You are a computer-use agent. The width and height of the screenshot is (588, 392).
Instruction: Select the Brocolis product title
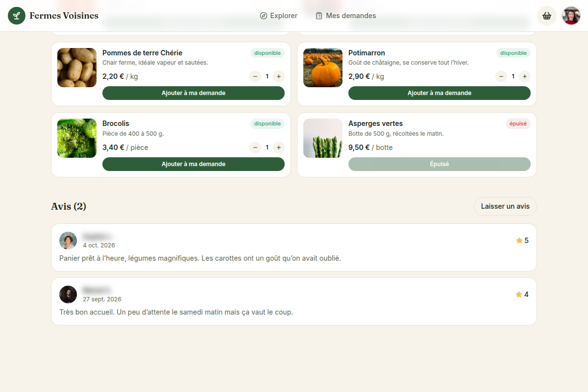click(x=116, y=123)
